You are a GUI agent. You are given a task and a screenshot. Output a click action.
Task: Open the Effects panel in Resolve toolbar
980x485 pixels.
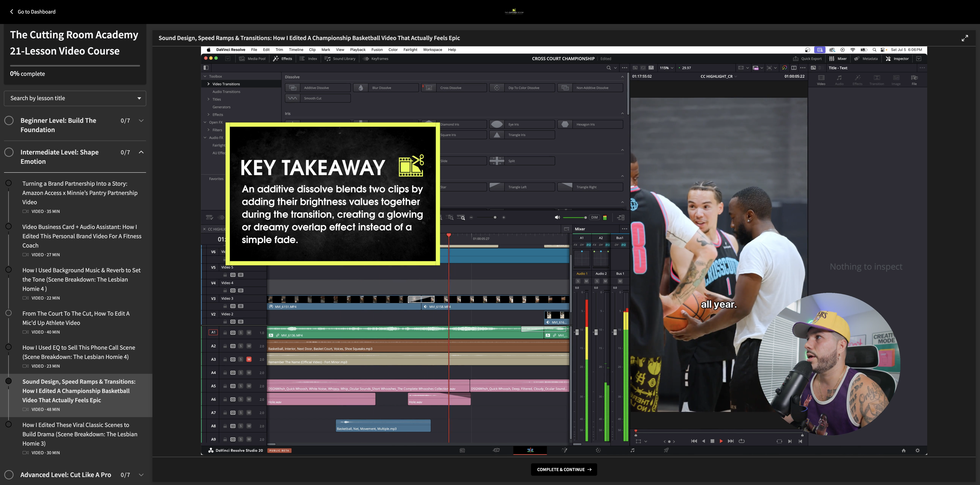(282, 59)
